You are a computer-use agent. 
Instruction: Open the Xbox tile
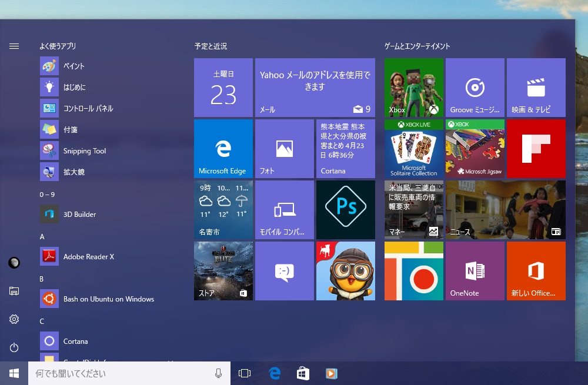414,88
